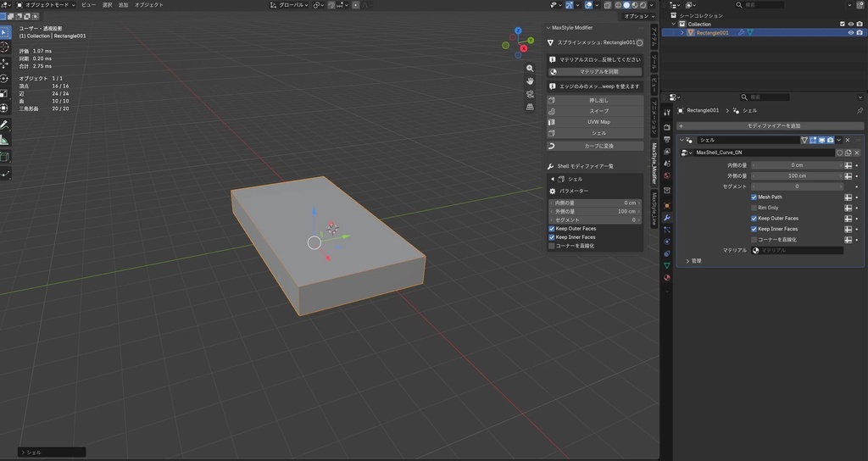
Task: Open the Object Data green triangle tab
Action: tap(667, 265)
